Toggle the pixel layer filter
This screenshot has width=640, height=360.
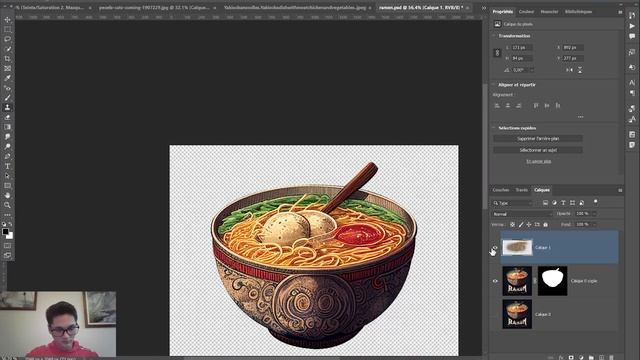pos(545,202)
